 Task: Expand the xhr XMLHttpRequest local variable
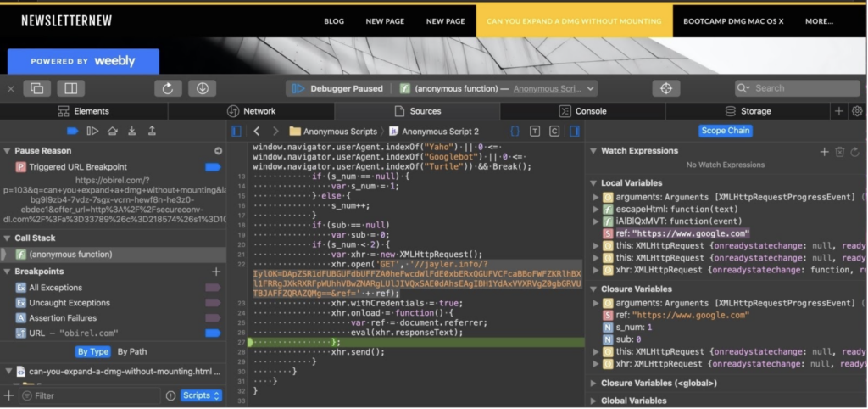tap(595, 270)
